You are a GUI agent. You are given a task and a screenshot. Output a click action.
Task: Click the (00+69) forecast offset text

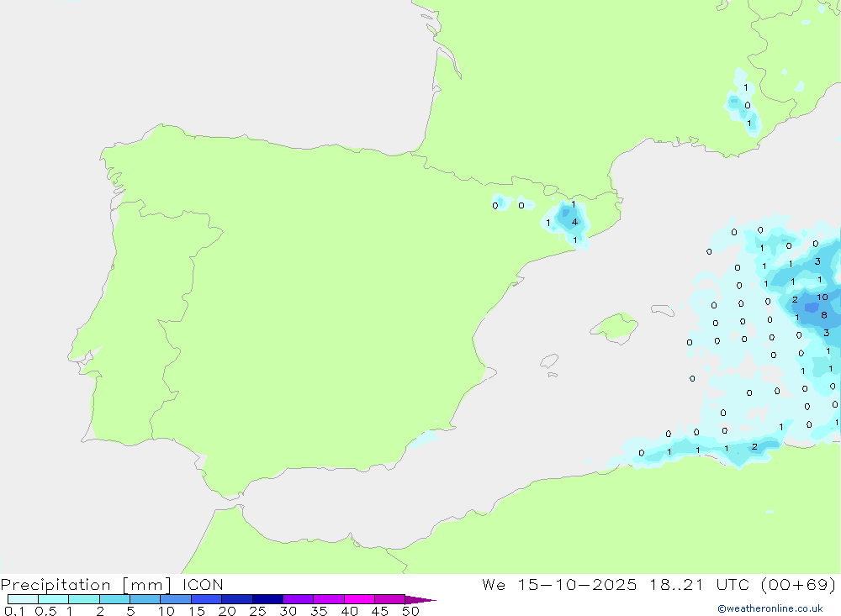click(796, 585)
